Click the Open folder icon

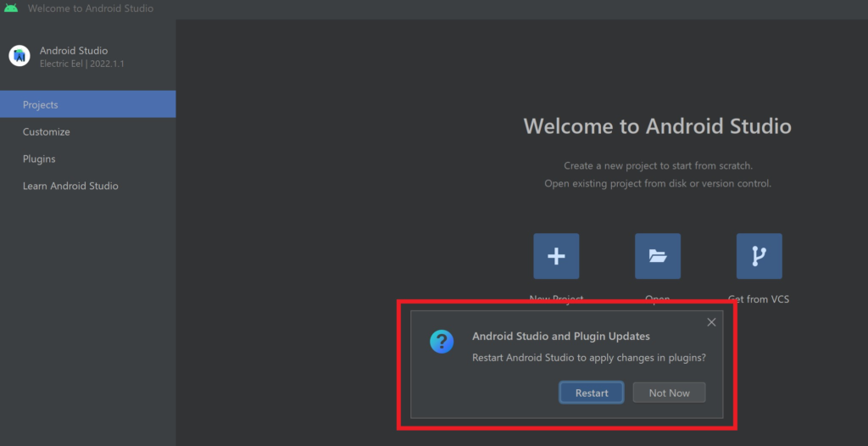point(657,256)
